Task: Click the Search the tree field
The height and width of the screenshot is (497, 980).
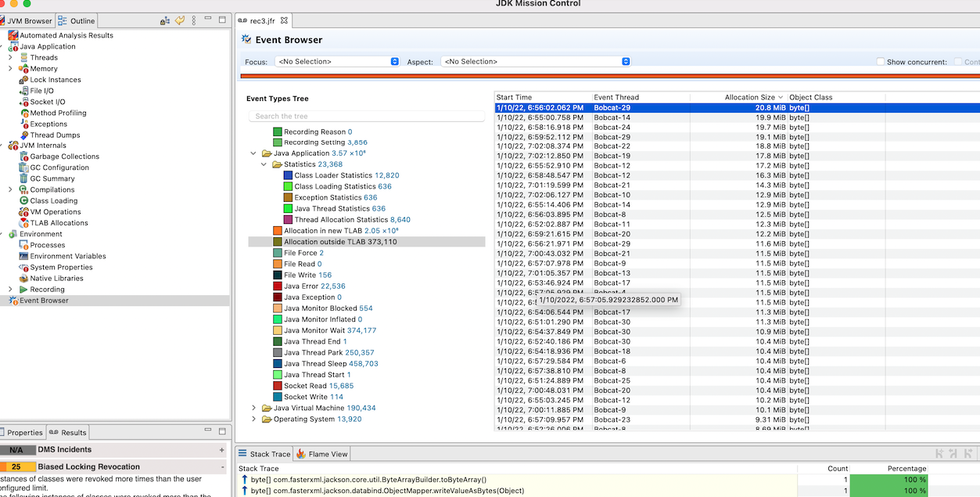Action: (x=367, y=116)
